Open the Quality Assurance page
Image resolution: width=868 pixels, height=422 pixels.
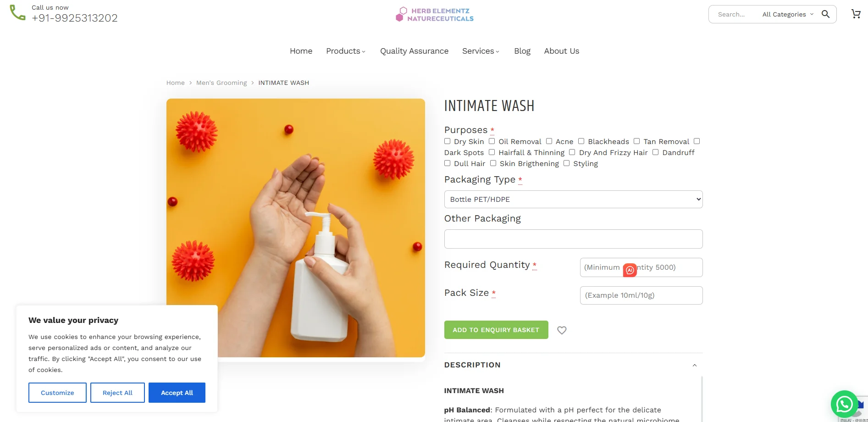[414, 51]
